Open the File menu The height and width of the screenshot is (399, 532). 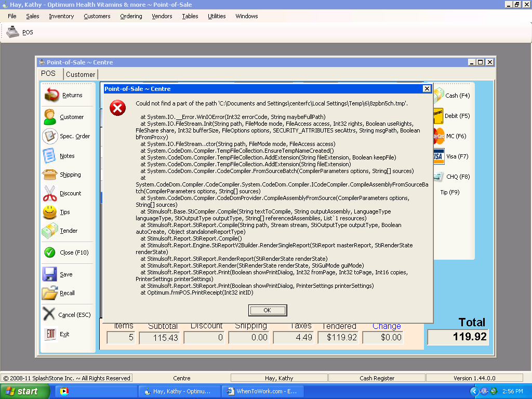(12, 16)
